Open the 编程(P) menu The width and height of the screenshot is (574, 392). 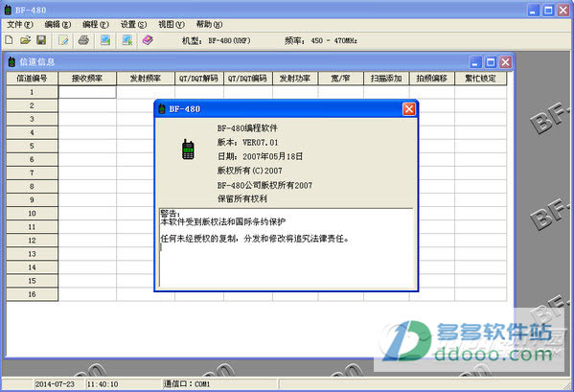pyautogui.click(x=96, y=25)
